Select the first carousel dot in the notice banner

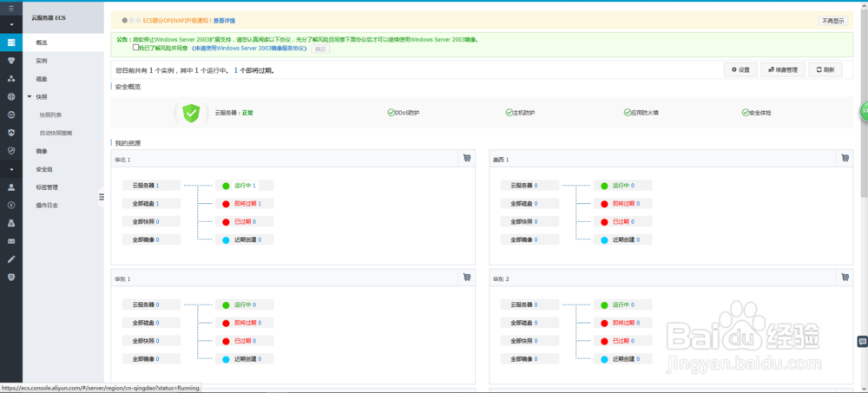click(x=124, y=21)
